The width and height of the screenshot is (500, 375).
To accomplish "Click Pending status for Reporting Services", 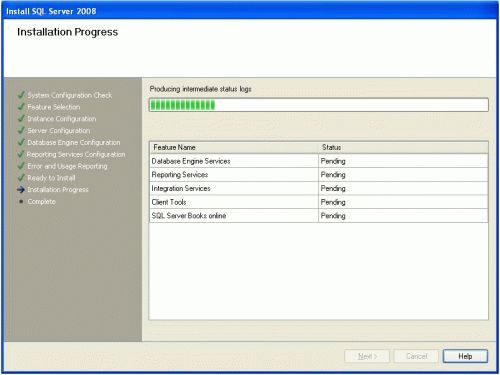I will coord(333,175).
